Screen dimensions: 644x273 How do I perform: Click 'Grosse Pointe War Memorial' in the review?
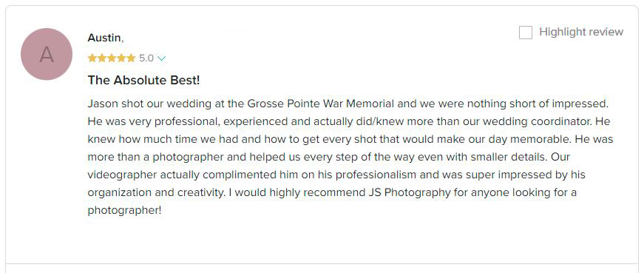[x=320, y=104]
